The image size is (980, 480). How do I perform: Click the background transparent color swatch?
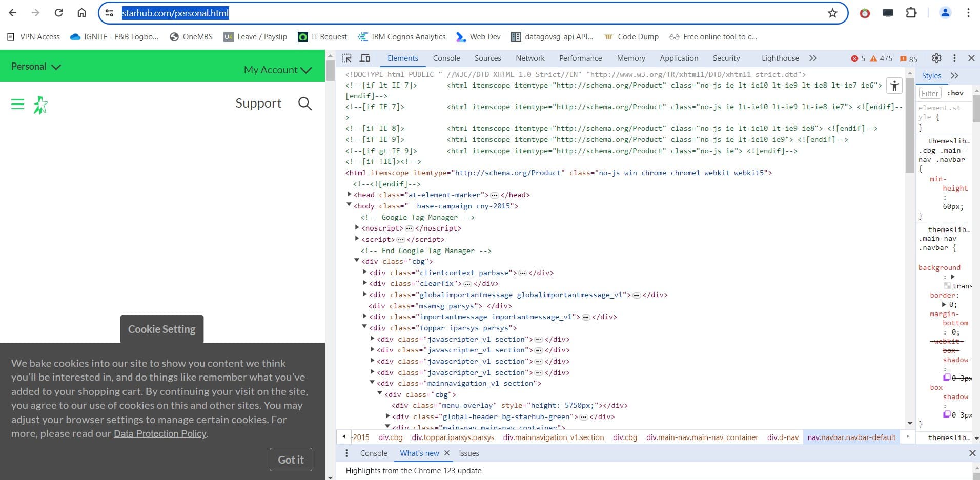(947, 286)
